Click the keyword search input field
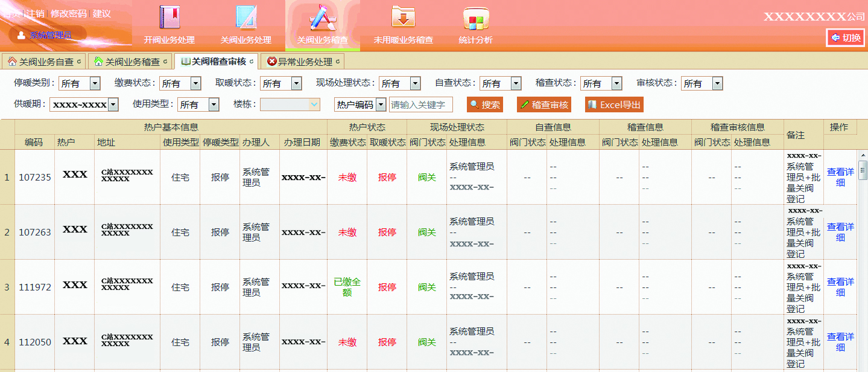868x372 pixels. pos(420,105)
